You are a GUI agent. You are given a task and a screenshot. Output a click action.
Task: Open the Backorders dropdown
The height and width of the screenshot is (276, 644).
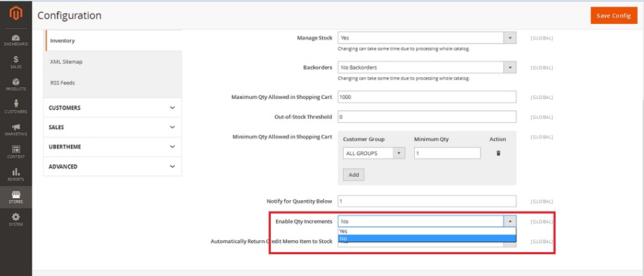click(x=427, y=67)
